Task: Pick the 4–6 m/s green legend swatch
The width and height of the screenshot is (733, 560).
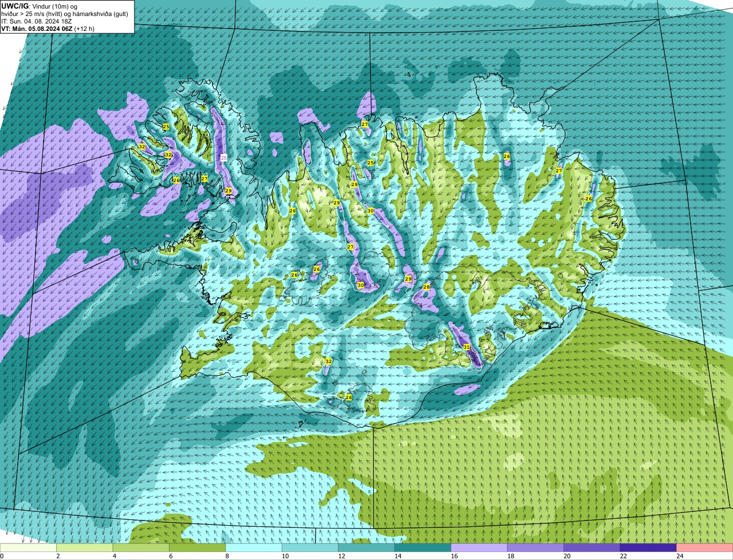Action: coord(141,548)
